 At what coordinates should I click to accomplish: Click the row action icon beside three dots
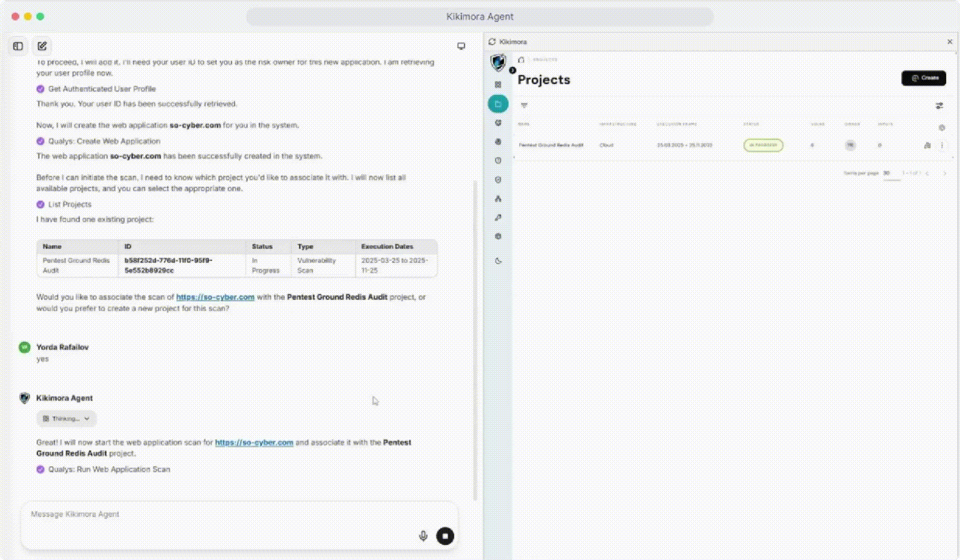tap(927, 145)
